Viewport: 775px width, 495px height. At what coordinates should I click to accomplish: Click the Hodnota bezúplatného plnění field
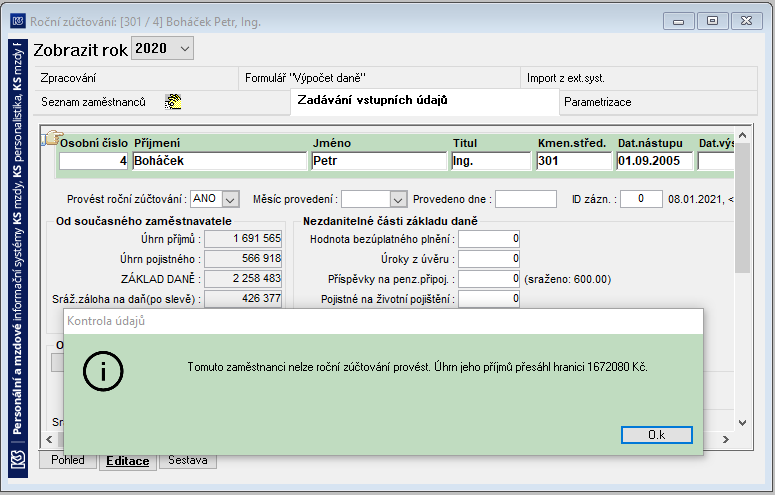(x=489, y=239)
